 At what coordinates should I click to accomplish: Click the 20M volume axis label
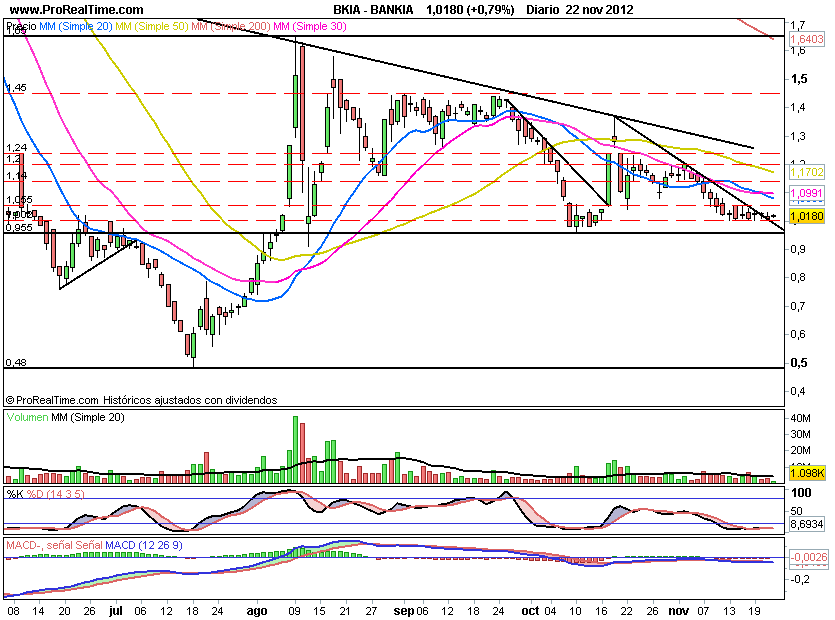pos(800,451)
